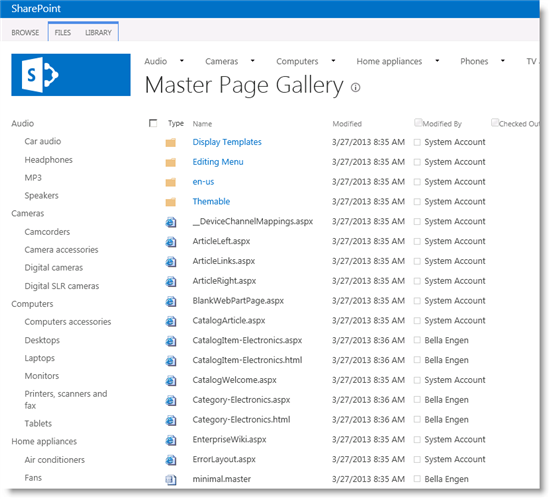Click the SharePoint title in top bar
The image size is (550, 499).
(x=36, y=8)
